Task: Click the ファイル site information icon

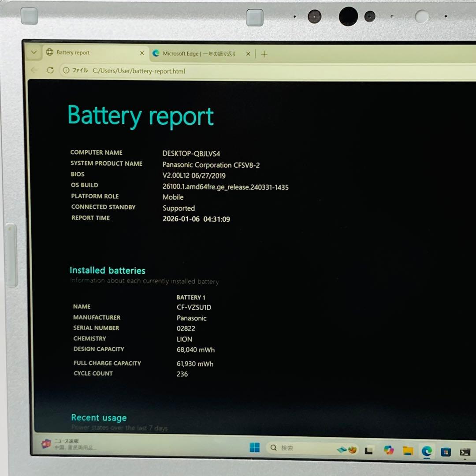Action: click(66, 70)
